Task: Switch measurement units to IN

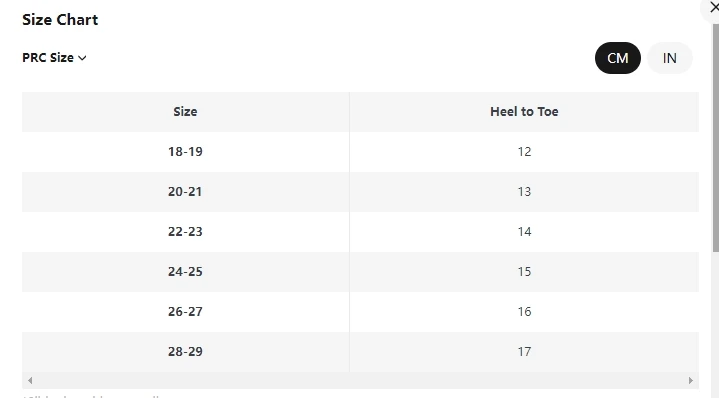Action: (669, 58)
